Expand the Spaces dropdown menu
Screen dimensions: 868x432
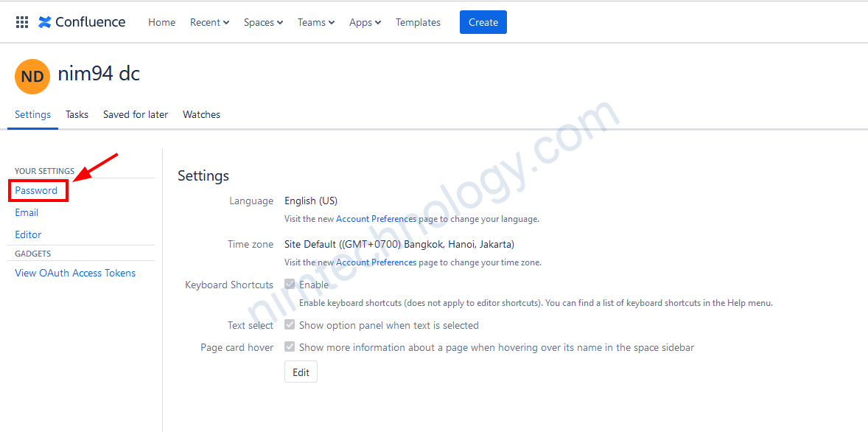[x=263, y=22]
